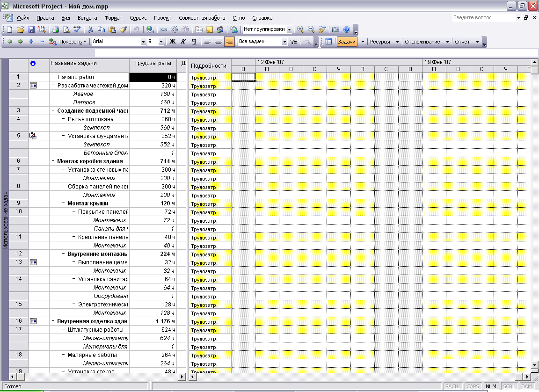Align cell text left
Image resolution: width=539 pixels, height=392 pixels.
[x=208, y=42]
